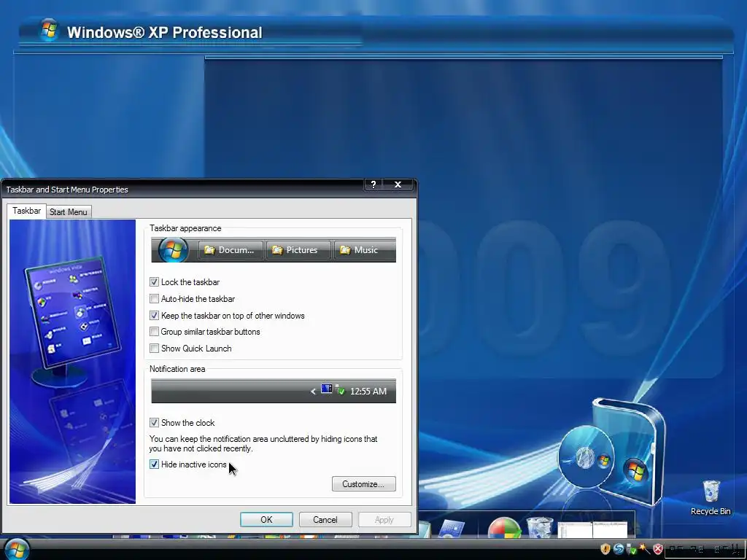The height and width of the screenshot is (560, 747).
Task: Click the Windows flag logo in the top banner
Action: click(49, 31)
